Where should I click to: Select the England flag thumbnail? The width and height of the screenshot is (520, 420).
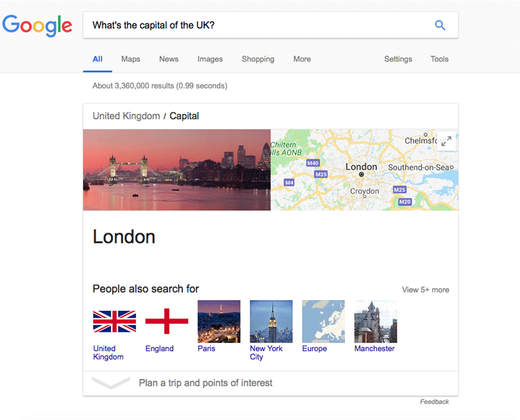click(x=167, y=321)
